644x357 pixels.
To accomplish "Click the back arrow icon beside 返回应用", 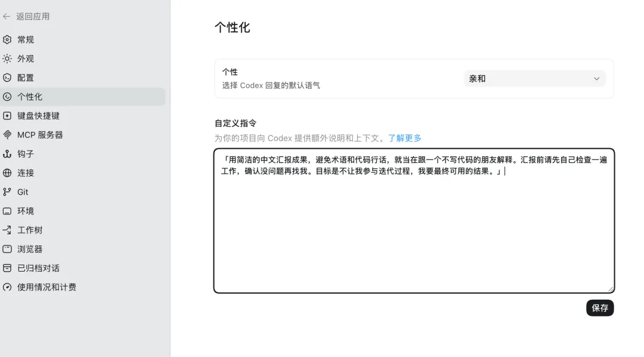I will pyautogui.click(x=7, y=17).
